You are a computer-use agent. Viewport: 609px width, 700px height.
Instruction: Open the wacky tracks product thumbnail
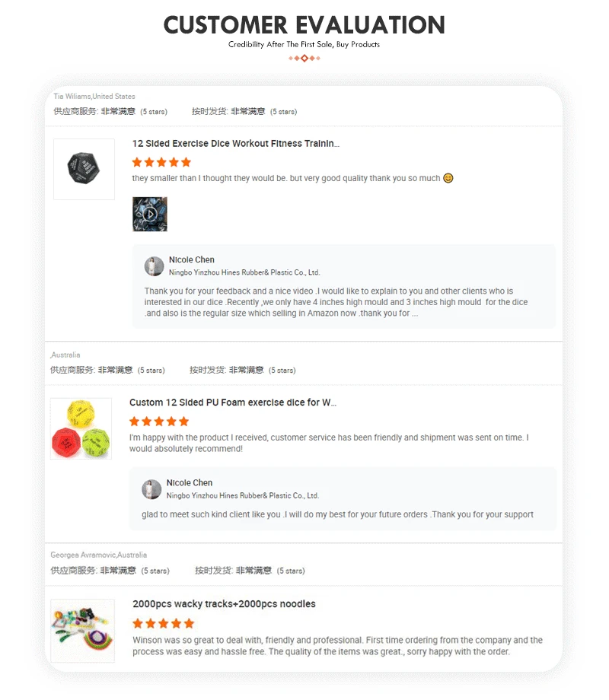click(x=83, y=631)
